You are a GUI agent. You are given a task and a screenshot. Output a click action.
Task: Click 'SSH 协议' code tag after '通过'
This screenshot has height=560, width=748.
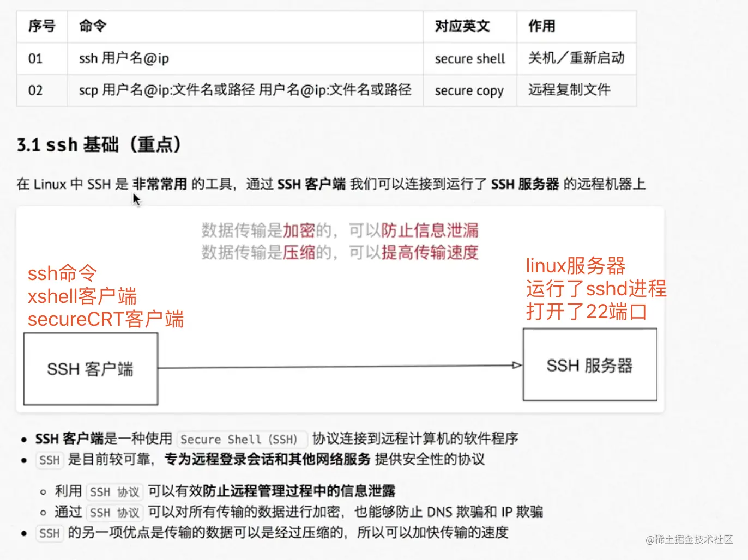tap(114, 513)
